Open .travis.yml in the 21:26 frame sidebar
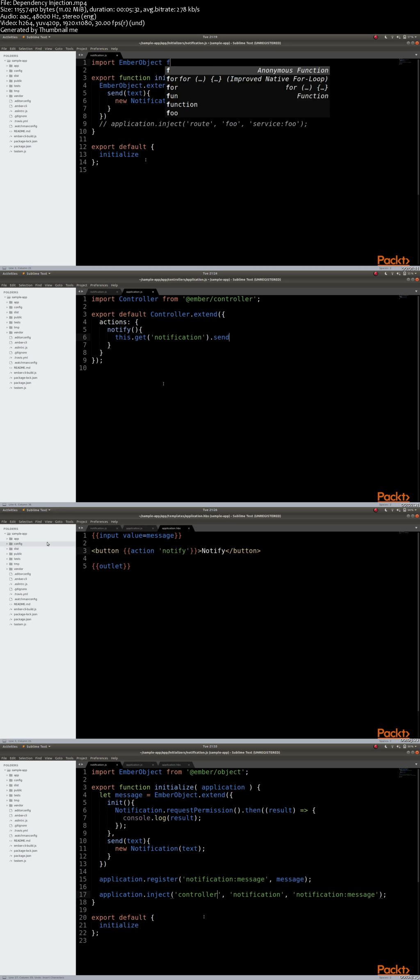This screenshot has height=980, width=420. click(x=21, y=594)
